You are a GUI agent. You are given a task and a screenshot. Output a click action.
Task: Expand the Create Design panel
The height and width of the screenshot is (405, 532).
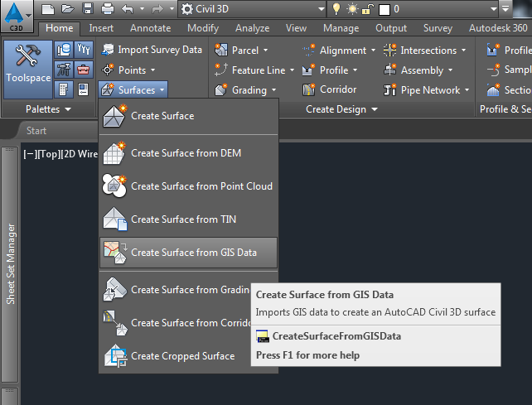coord(341,109)
